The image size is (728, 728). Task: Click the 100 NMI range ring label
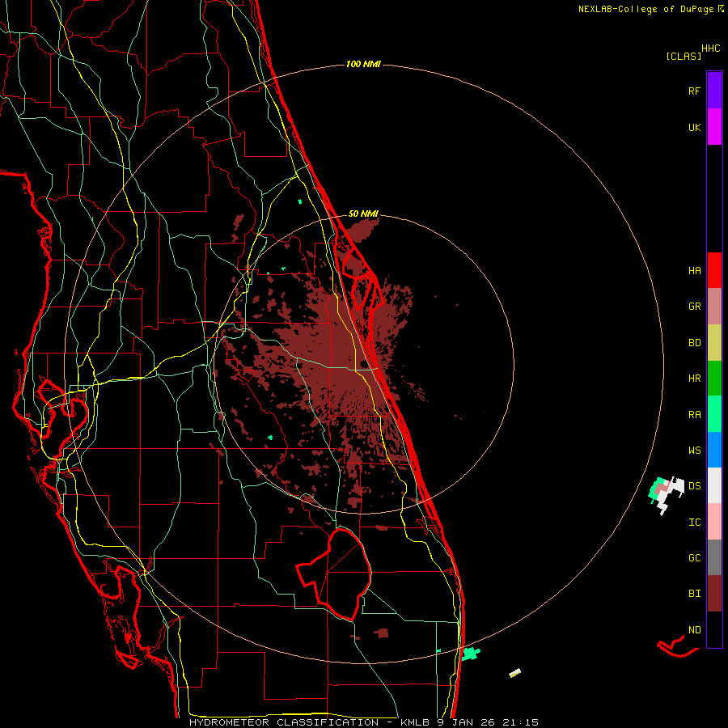pyautogui.click(x=363, y=64)
